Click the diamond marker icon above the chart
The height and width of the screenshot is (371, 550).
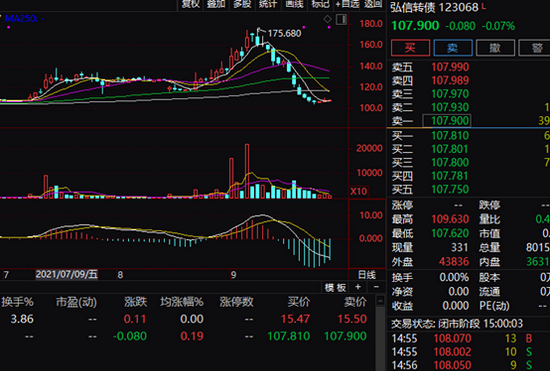tap(327, 19)
